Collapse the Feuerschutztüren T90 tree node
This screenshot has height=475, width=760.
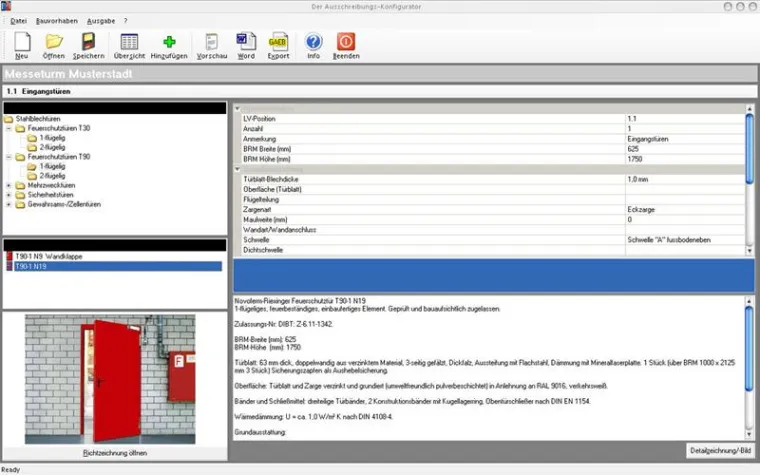tap(9, 157)
